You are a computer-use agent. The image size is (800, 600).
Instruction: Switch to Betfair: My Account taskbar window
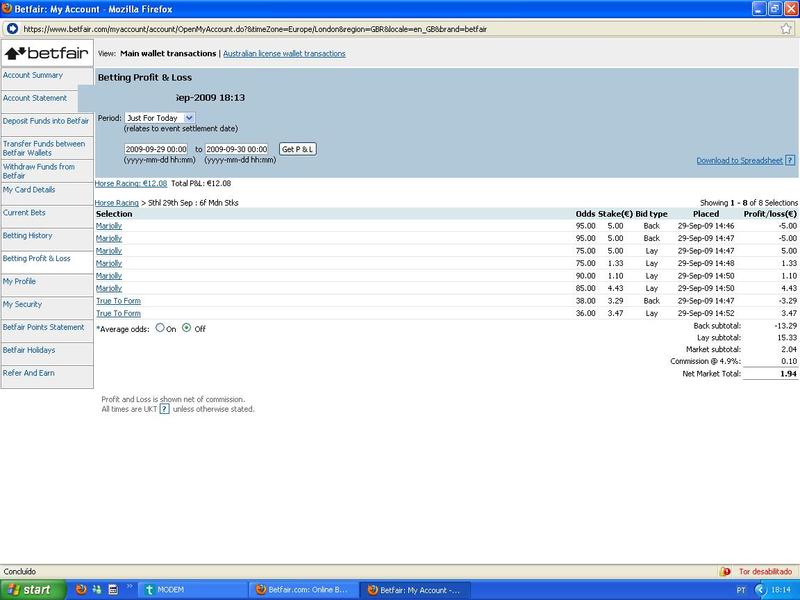pos(414,590)
